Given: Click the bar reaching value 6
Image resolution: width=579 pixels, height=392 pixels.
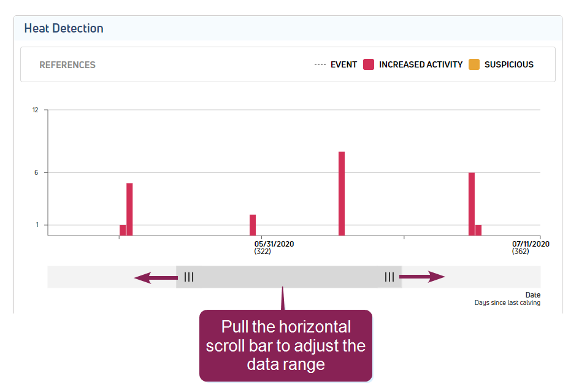Looking at the screenshot, I should tap(472, 204).
